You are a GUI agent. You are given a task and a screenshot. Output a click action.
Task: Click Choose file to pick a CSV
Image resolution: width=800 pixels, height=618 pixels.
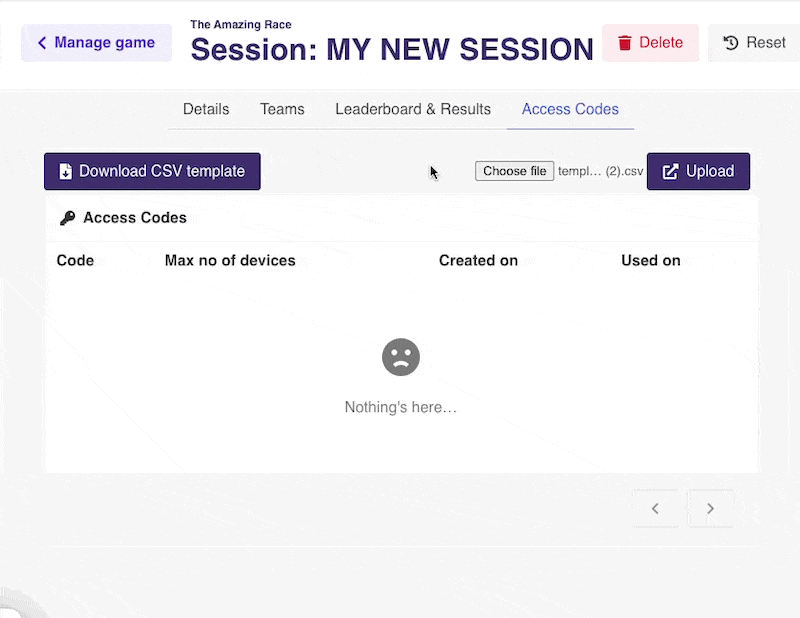click(514, 170)
